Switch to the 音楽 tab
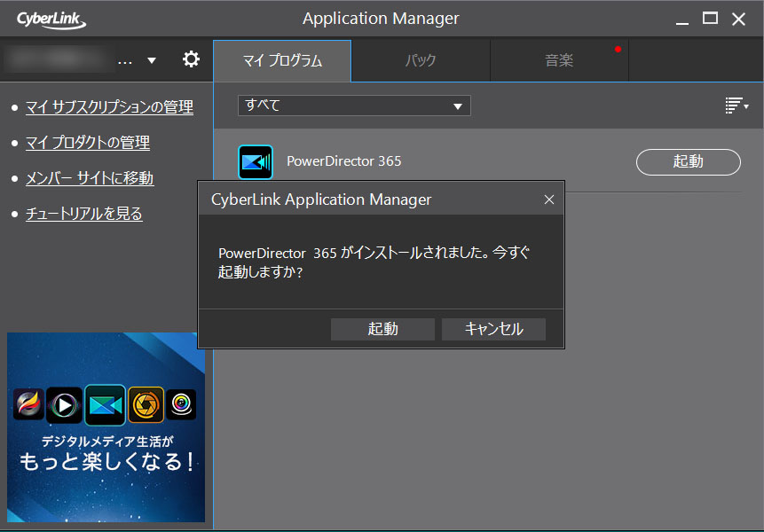 (559, 61)
